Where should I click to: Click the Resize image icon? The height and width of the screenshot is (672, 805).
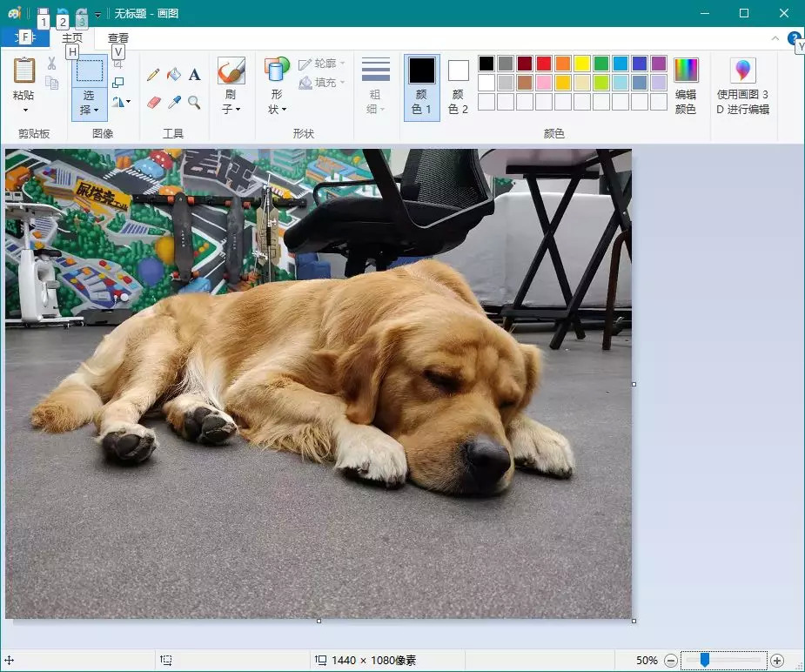coord(118,83)
